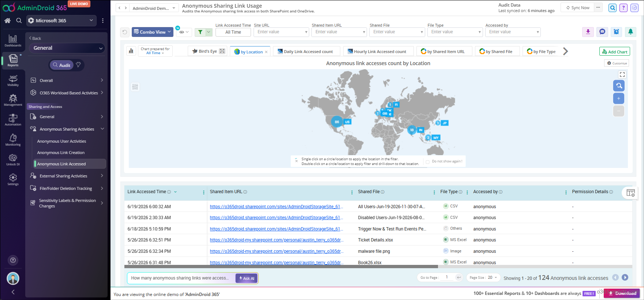Click the Customize button
The height and width of the screenshot is (300, 644).
[617, 63]
